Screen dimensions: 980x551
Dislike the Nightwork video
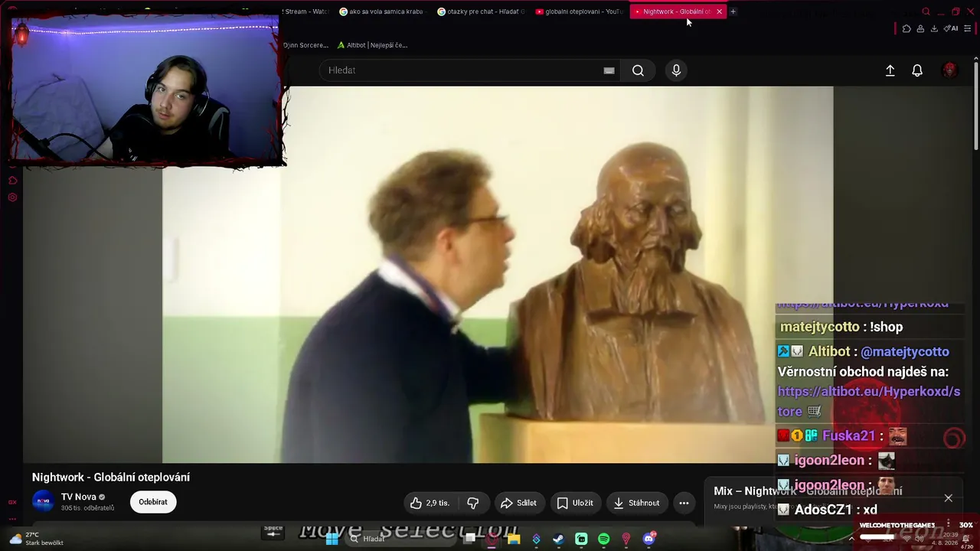473,503
